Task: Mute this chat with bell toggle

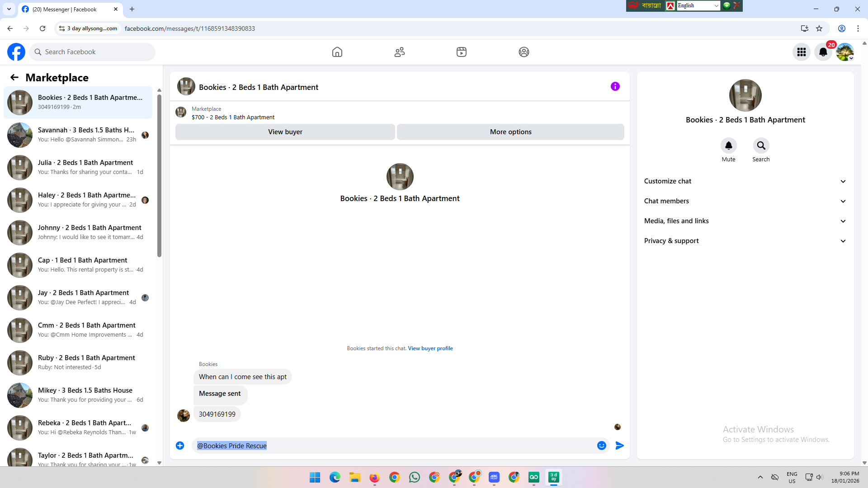Action: 728,145
